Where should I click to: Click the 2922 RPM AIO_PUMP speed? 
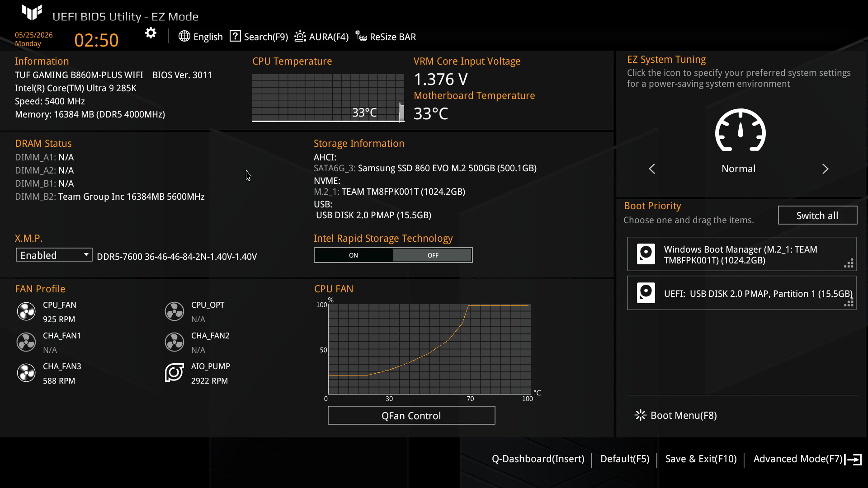(x=209, y=381)
